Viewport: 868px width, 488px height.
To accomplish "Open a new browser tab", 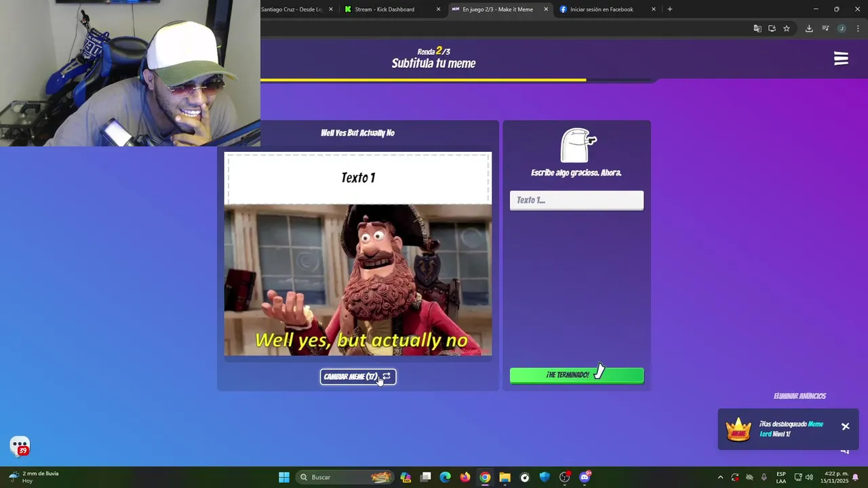I will click(x=669, y=9).
